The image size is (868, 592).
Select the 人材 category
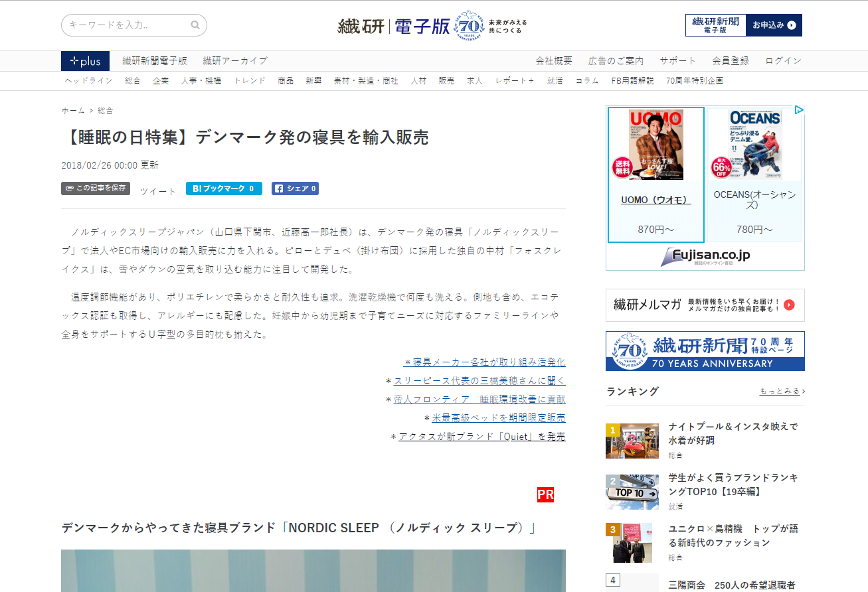(418, 81)
